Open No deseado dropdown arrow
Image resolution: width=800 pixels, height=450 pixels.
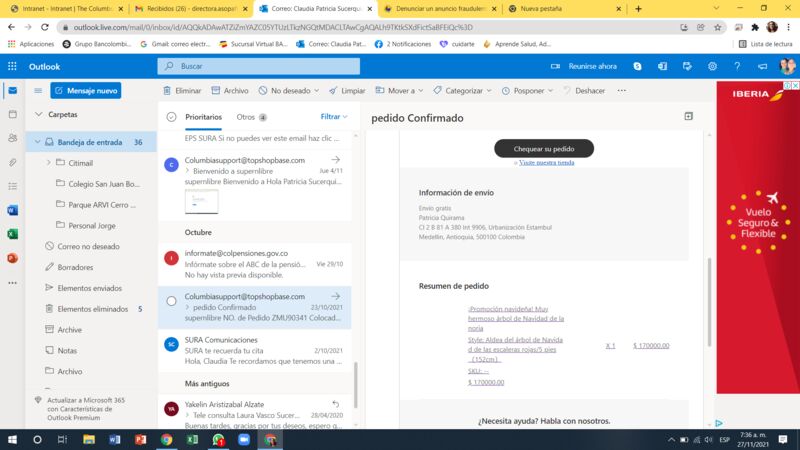[x=316, y=91]
